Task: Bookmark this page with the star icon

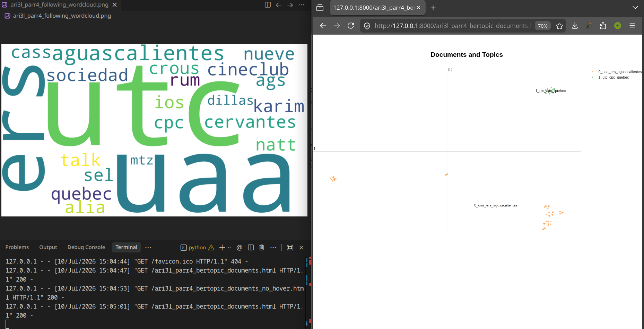Action: coord(559,26)
